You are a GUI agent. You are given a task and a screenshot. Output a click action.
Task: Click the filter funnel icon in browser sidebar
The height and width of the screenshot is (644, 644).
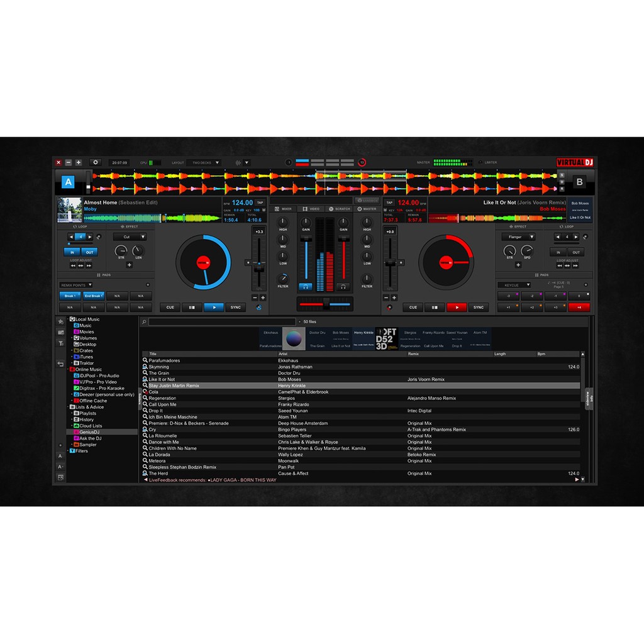61,343
